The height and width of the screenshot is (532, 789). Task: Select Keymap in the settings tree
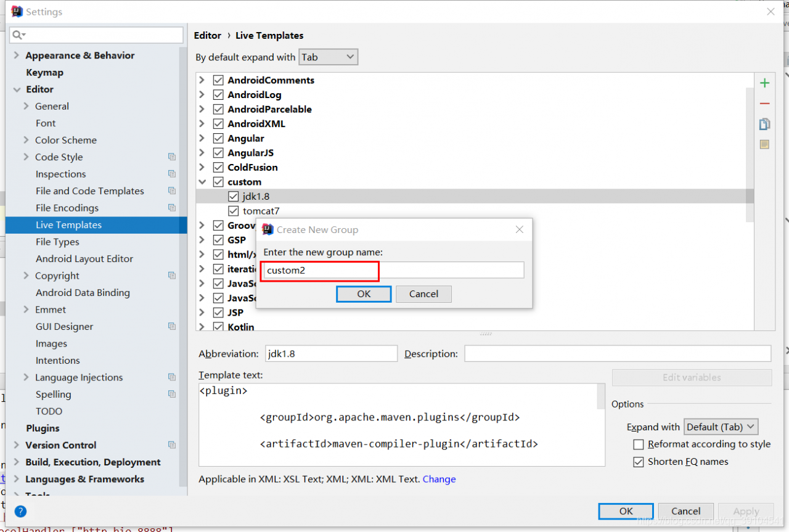click(x=44, y=73)
